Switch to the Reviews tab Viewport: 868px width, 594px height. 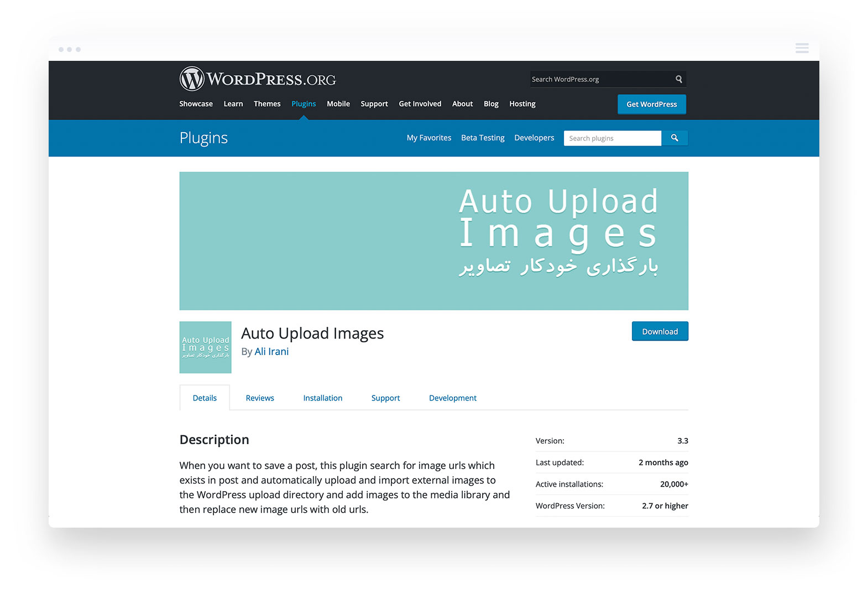coord(260,398)
